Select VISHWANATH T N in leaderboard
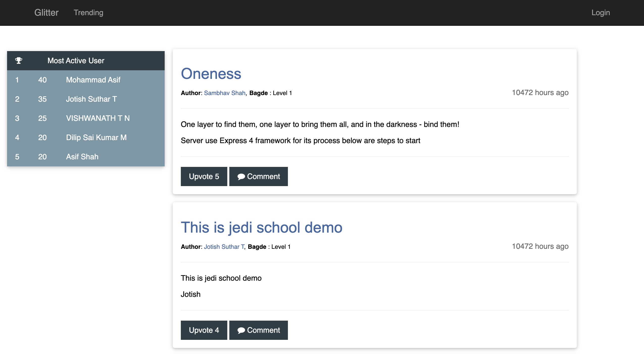This screenshot has height=354, width=644. coord(98,118)
